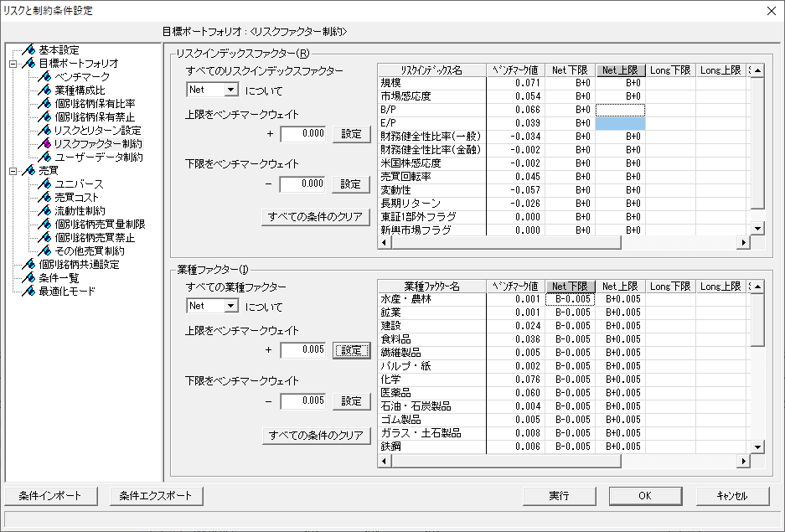Click the ユニバース tree icon
The height and width of the screenshot is (532, 785).
coord(46,184)
